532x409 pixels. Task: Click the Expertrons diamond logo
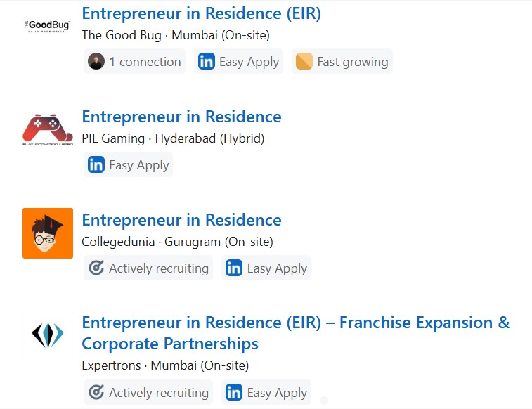pos(48,336)
